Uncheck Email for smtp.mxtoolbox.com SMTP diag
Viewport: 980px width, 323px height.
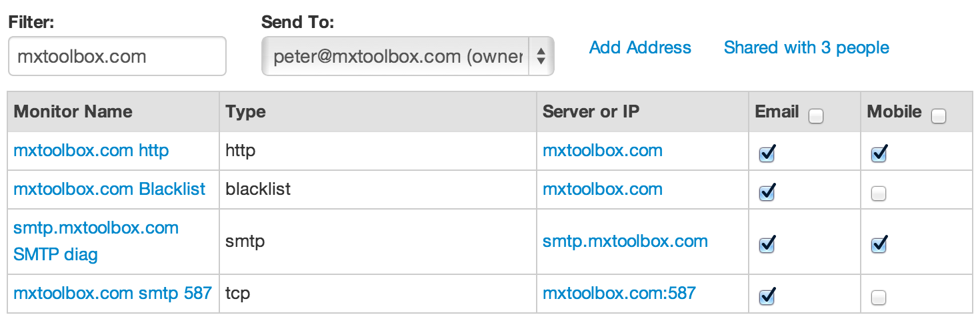coord(767,244)
